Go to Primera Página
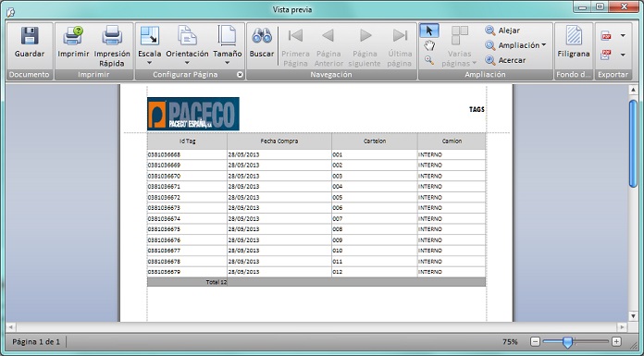This screenshot has width=644, height=356. coord(295,46)
